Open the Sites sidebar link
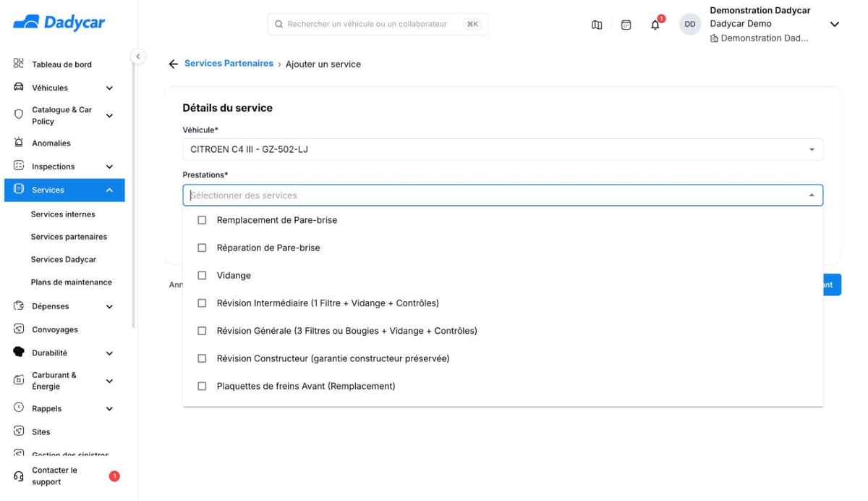 [41, 432]
